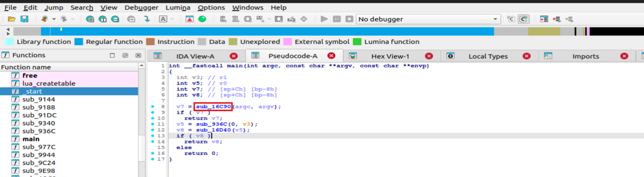Image resolution: width=644 pixels, height=177 pixels.
Task: Click the grey rounded icon with plus arrow
Action: pyautogui.click(x=131, y=19)
